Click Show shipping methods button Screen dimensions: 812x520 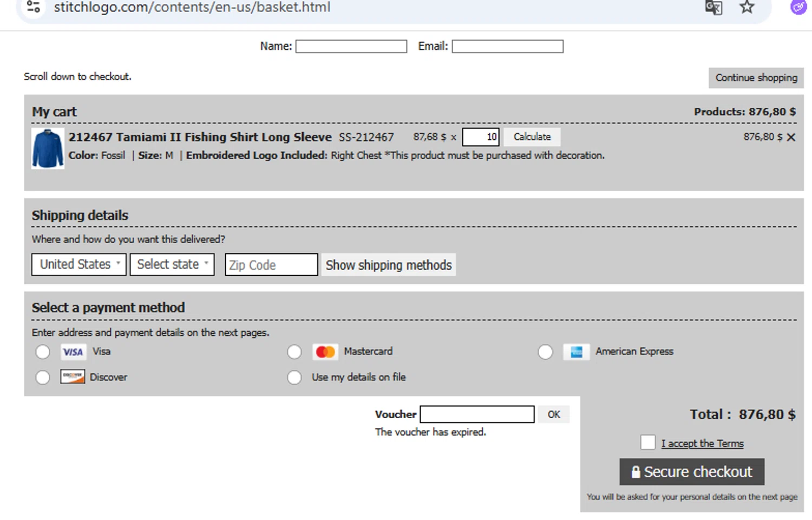tap(389, 265)
